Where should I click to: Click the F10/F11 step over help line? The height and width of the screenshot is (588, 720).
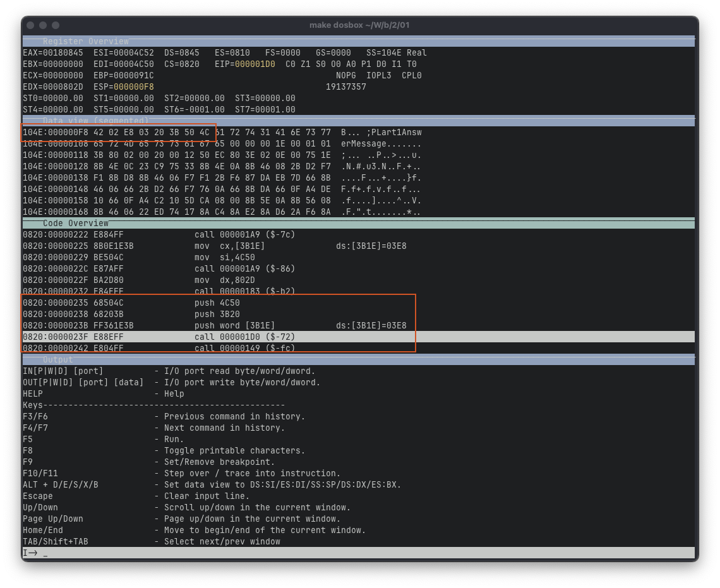tap(182, 473)
